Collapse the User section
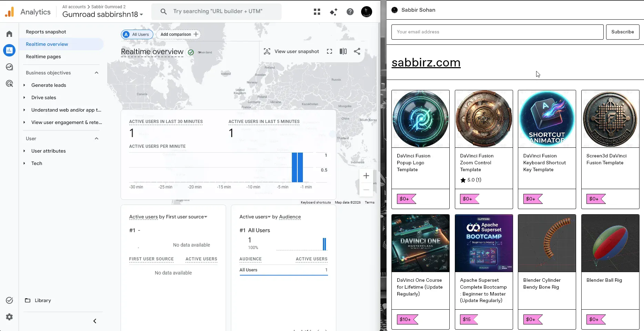This screenshot has height=331, width=644. coord(96,138)
